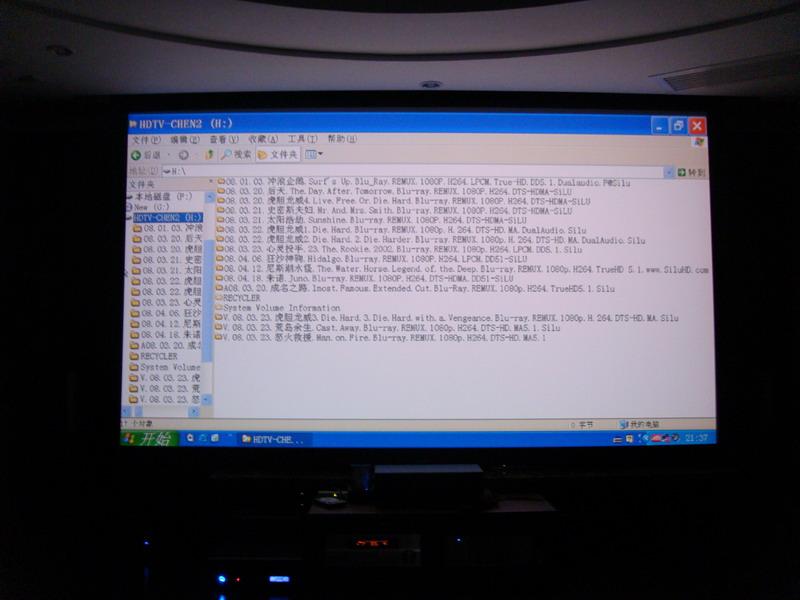800x600 pixels.
Task: Click first Quick Launch icon on taskbar
Action: [190, 438]
